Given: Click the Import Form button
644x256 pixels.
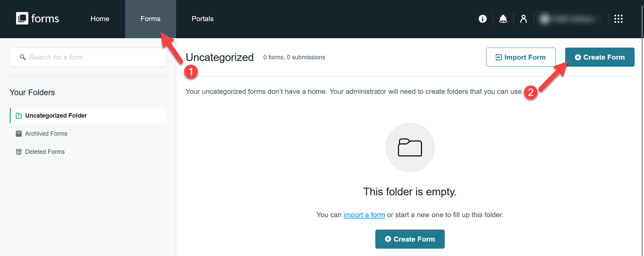Looking at the screenshot, I should coord(521,57).
